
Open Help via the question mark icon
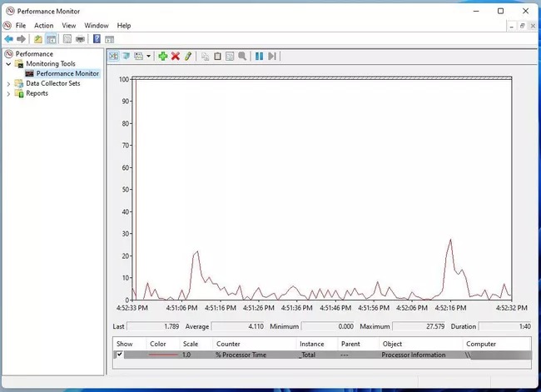(97, 39)
